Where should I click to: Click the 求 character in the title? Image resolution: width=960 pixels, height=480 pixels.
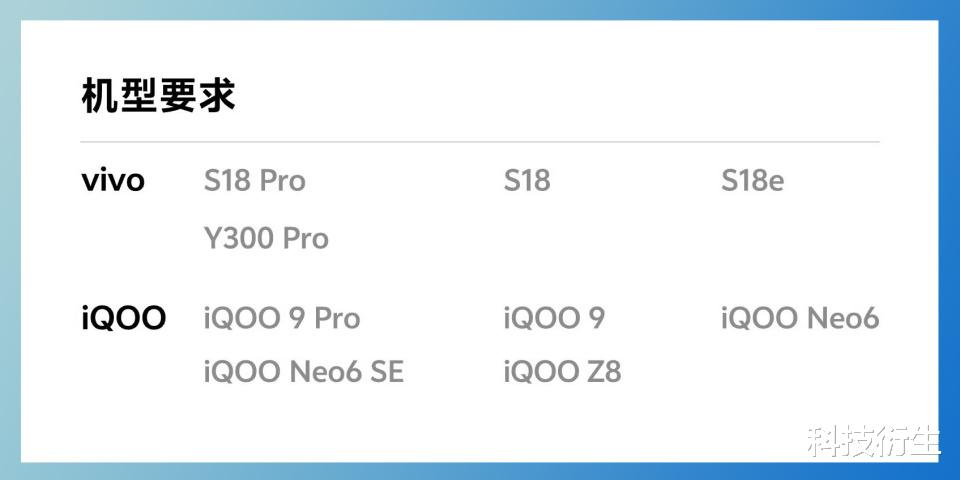point(217,97)
